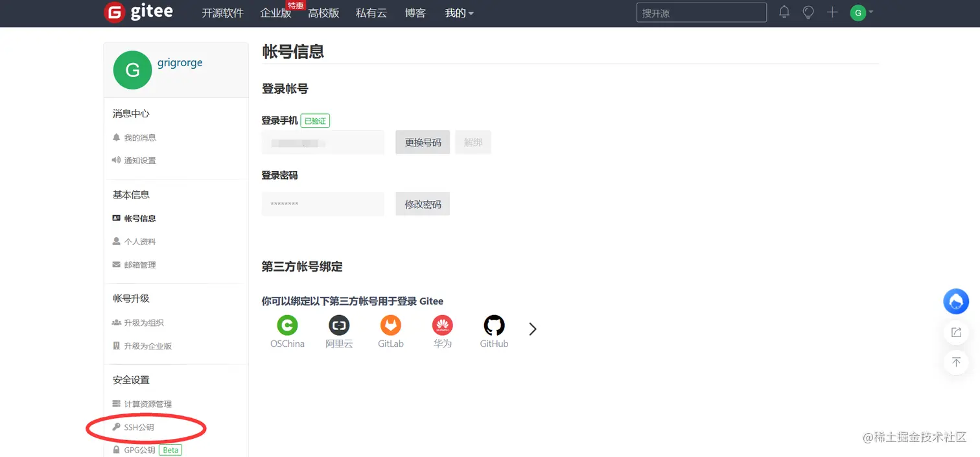Click the lightbulb icon in the header
980x457 pixels.
point(808,12)
